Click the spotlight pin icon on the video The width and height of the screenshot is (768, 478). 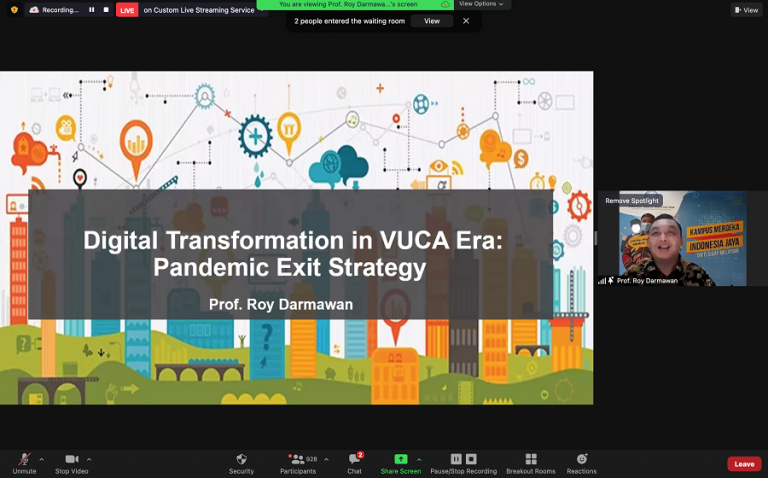pos(611,281)
